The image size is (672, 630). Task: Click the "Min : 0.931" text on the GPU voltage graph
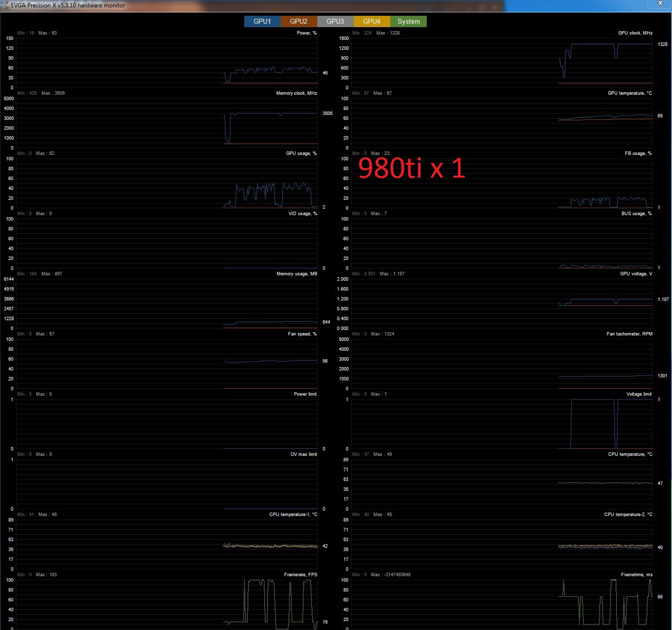[x=364, y=274]
